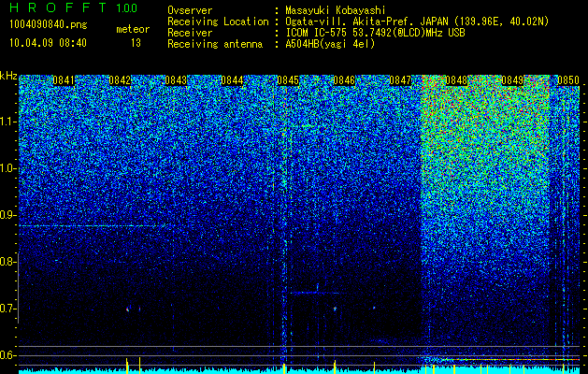
Task: Click the Receiving Location label
Action: coord(218,22)
